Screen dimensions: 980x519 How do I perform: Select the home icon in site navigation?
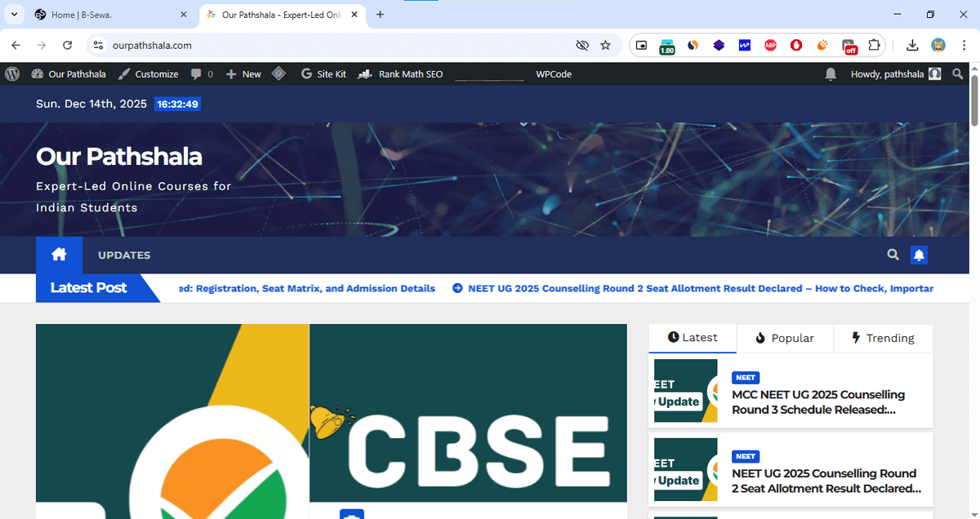point(59,255)
